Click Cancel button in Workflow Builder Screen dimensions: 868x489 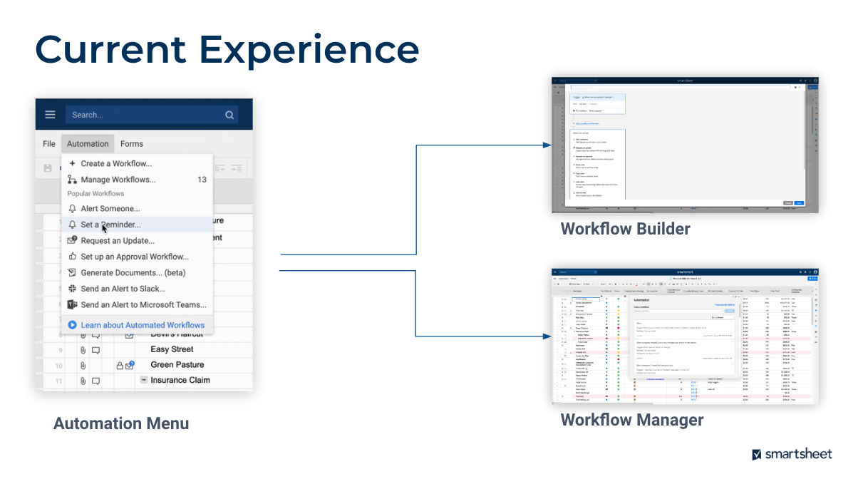tap(788, 203)
